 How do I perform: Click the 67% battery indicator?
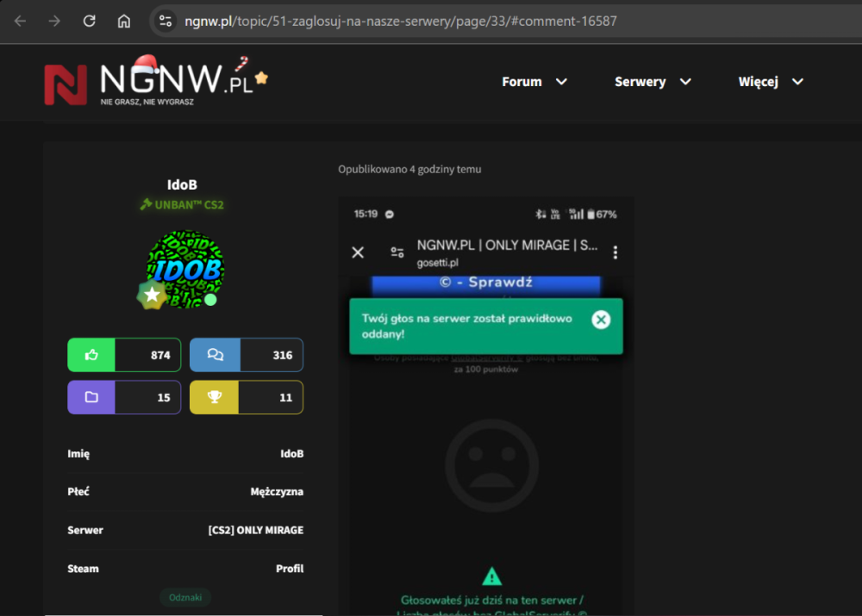tap(602, 215)
